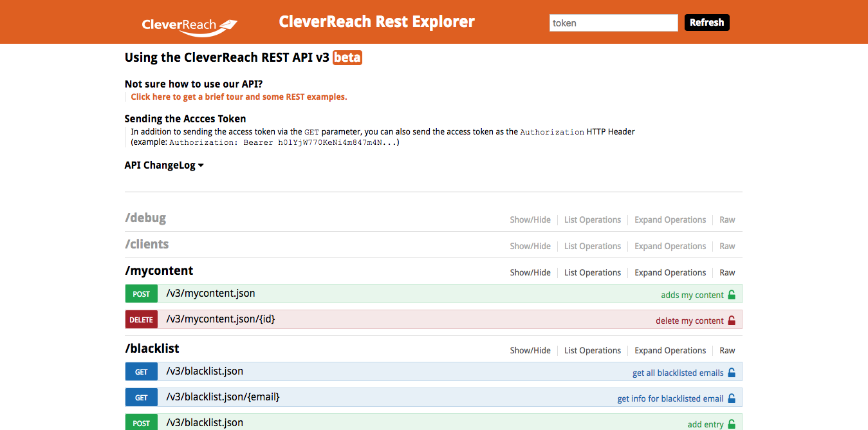Click 'get all blacklisted emails' description
The width and height of the screenshot is (868, 430).
click(x=678, y=373)
